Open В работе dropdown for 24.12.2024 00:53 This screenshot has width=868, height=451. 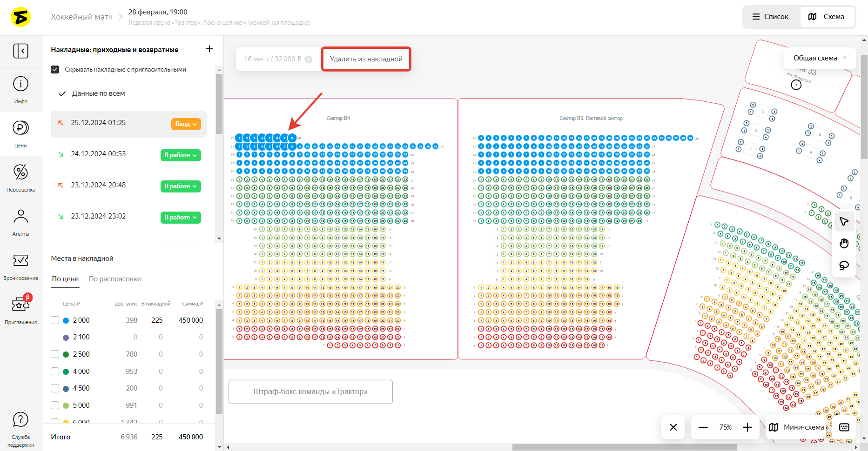181,155
